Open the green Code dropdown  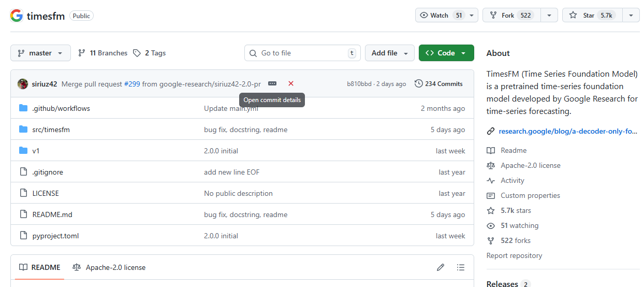point(446,53)
